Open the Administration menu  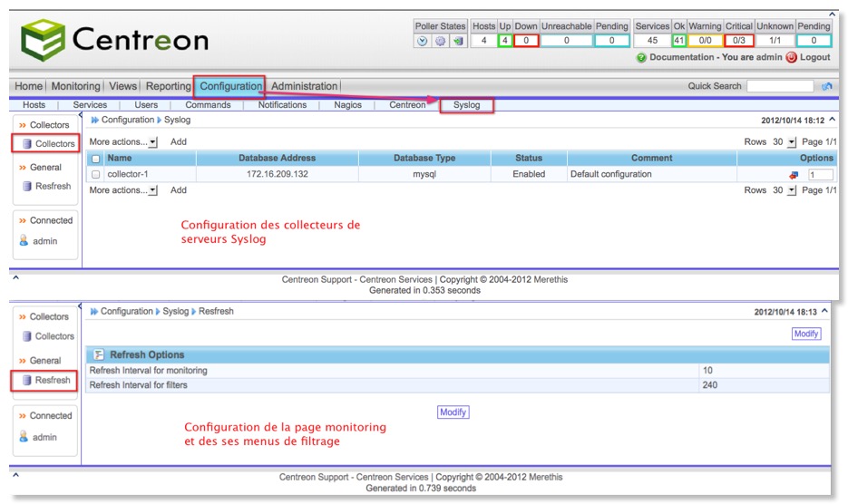(304, 86)
